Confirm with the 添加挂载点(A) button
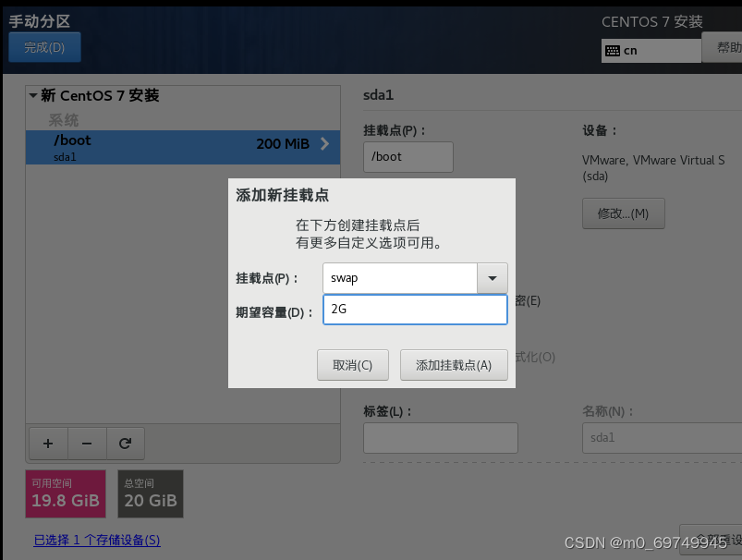This screenshot has width=742, height=560. pos(454,364)
